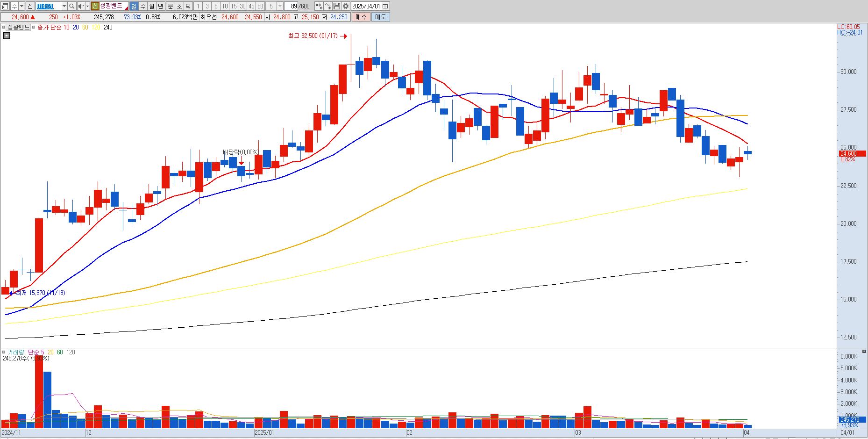
Task: Click the green 신 badge beside stock name
Action: pyautogui.click(x=95, y=6)
